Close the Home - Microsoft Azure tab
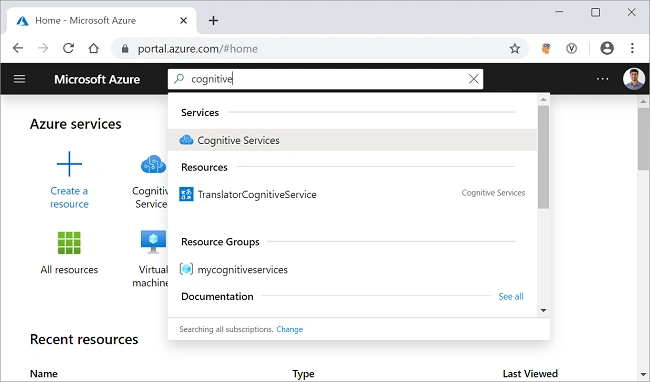 tap(183, 20)
